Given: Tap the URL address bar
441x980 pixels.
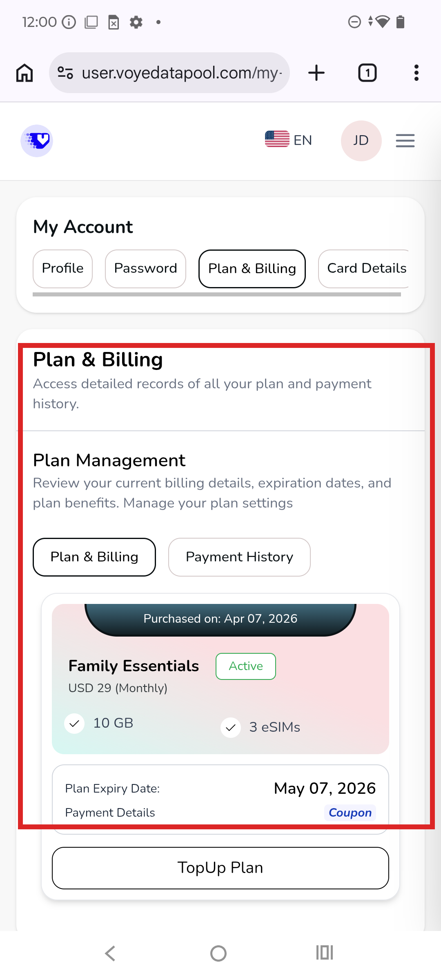Looking at the screenshot, I should [x=182, y=73].
